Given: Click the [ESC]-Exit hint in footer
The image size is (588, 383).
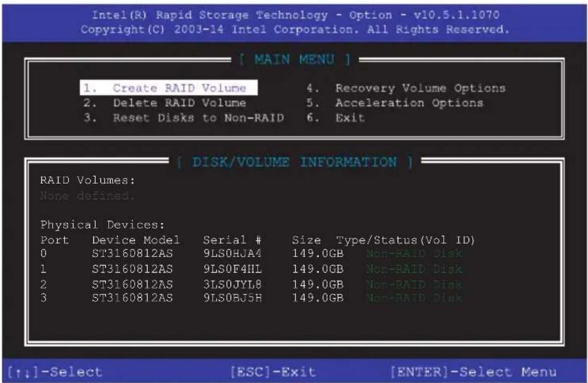Looking at the screenshot, I should click(x=272, y=372).
